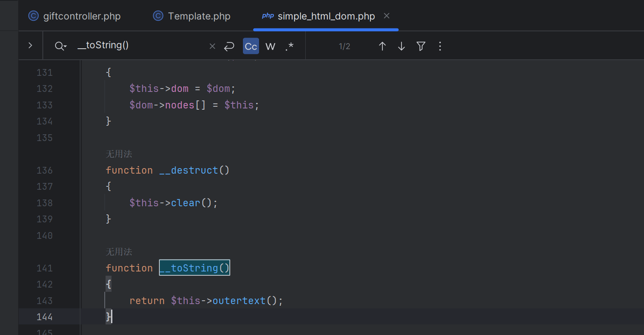Click the opening brace on line 142
This screenshot has height=335, width=644.
point(109,284)
